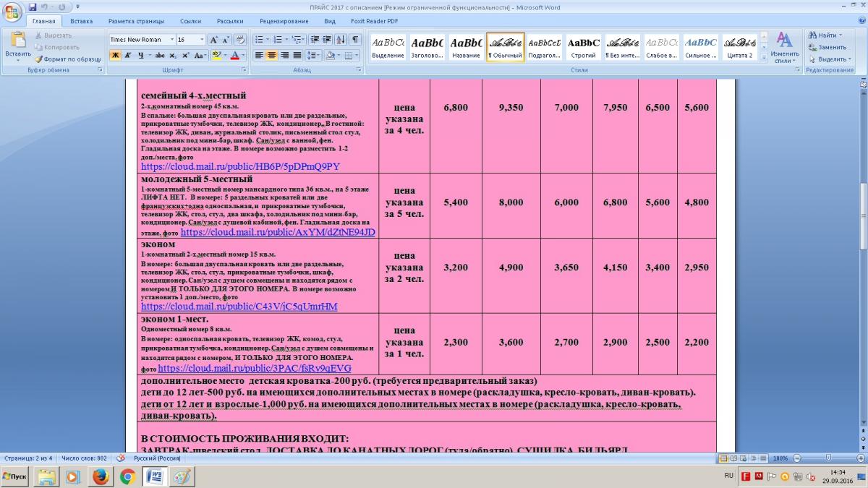The width and height of the screenshot is (868, 488).
Task: Toggle bold (Ж) formatting
Action: coord(115,55)
